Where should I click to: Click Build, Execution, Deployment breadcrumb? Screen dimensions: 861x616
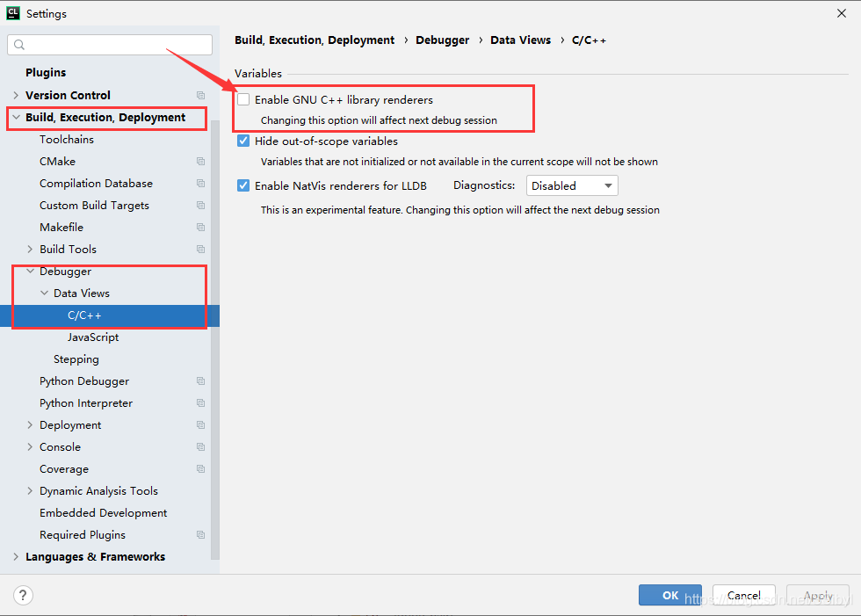click(x=315, y=40)
